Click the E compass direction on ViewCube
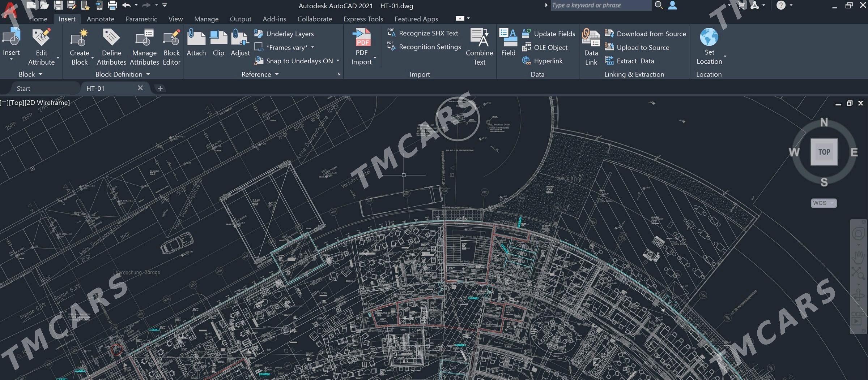This screenshot has width=868, height=380. [x=854, y=152]
